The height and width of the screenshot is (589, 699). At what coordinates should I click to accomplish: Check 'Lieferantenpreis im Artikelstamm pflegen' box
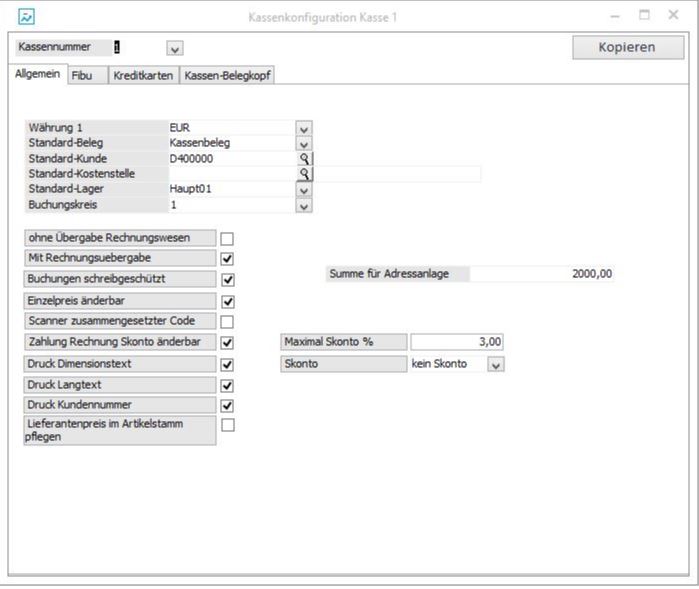[x=227, y=425]
